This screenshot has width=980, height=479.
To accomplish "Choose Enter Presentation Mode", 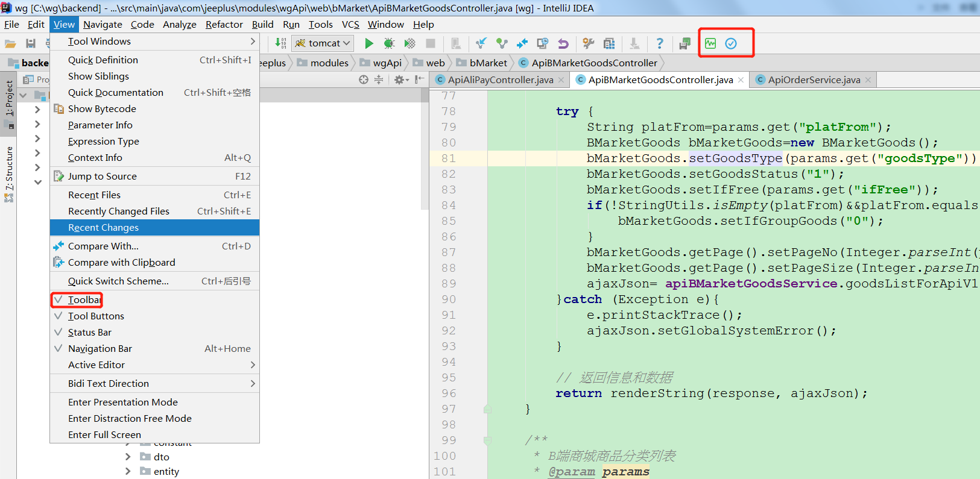I will point(154,402).
